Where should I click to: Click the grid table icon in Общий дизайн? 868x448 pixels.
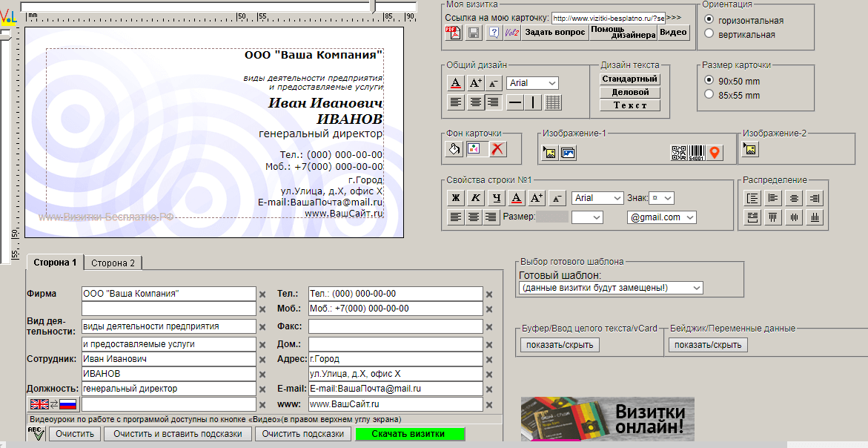tap(553, 102)
